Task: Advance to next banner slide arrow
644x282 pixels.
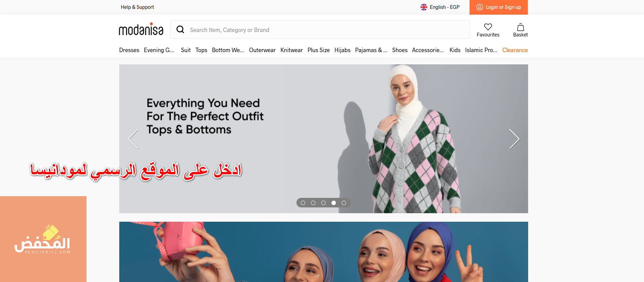Action: 514,139
